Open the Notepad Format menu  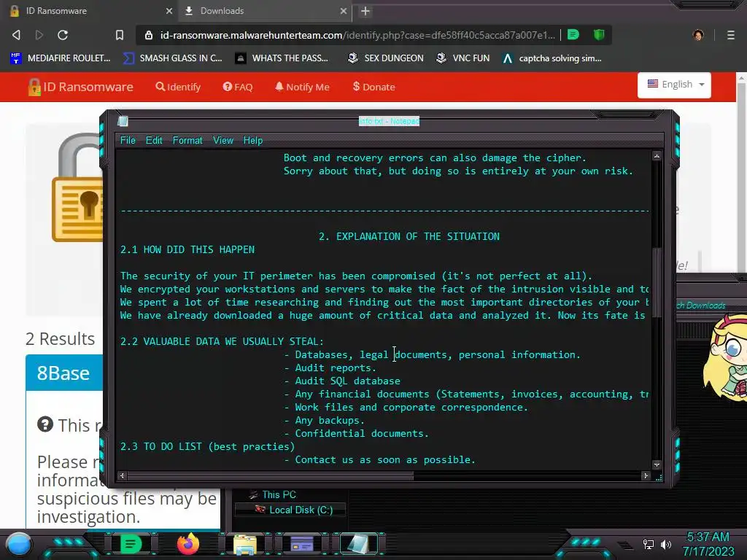click(x=187, y=141)
